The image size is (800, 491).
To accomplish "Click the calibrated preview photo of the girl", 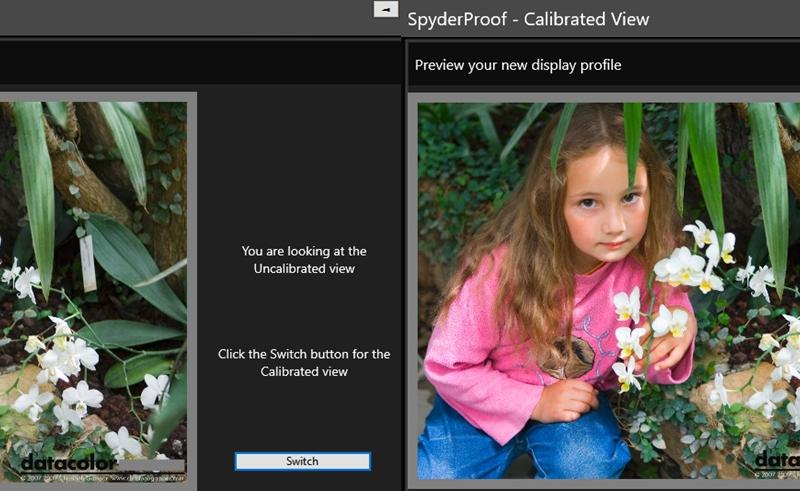I will (x=609, y=291).
